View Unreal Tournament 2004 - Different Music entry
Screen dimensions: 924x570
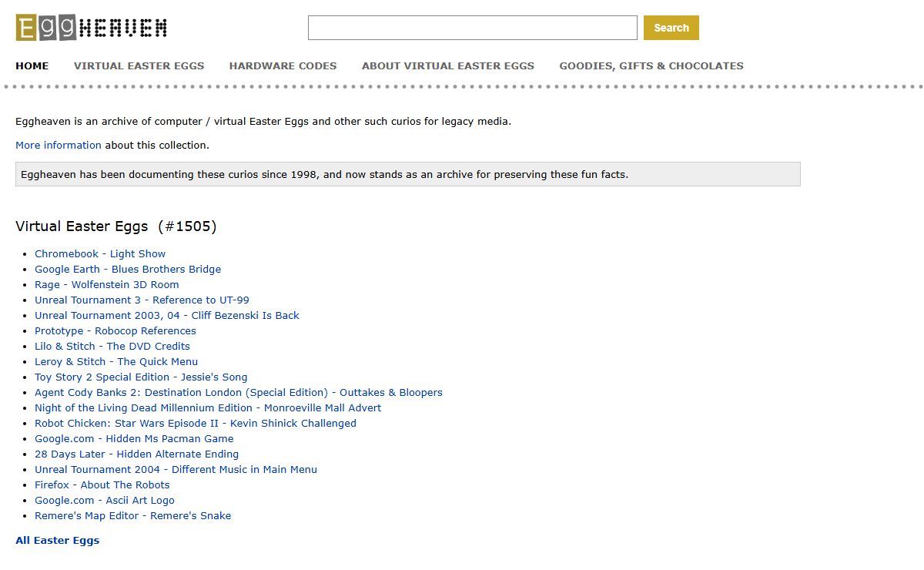176,469
